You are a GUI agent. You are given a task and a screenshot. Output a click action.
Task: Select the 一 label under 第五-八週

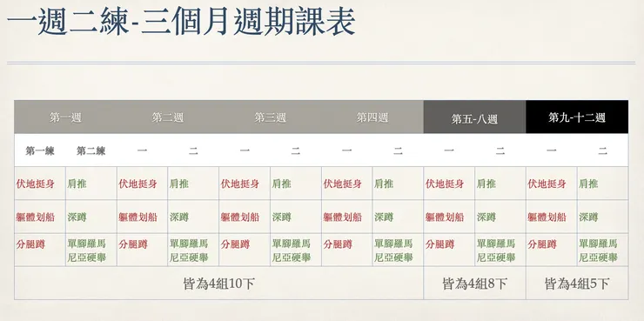point(449,151)
